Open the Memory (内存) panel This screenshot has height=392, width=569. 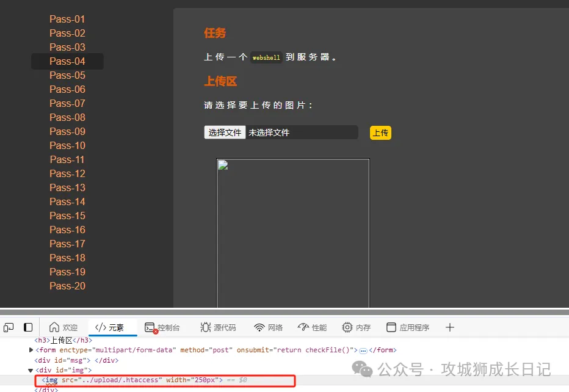point(357,328)
